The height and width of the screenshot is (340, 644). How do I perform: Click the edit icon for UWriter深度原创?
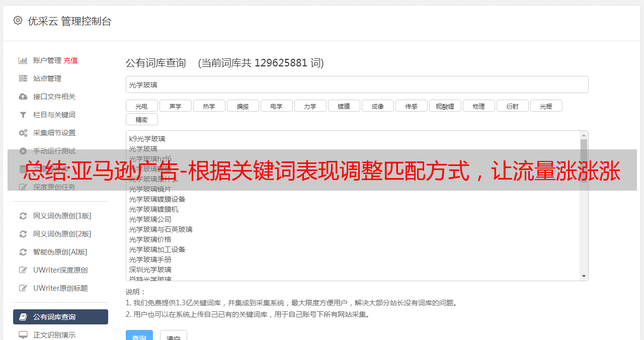pos(23,270)
